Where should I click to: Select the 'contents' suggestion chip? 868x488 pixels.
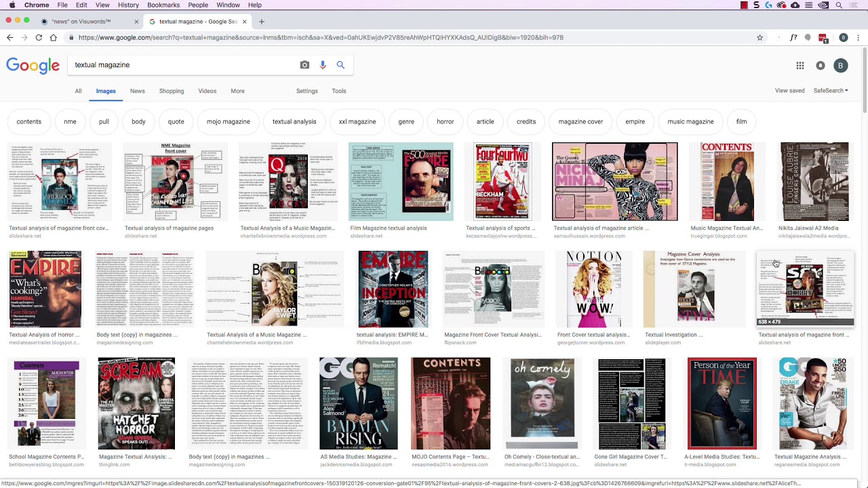pyautogui.click(x=28, y=122)
